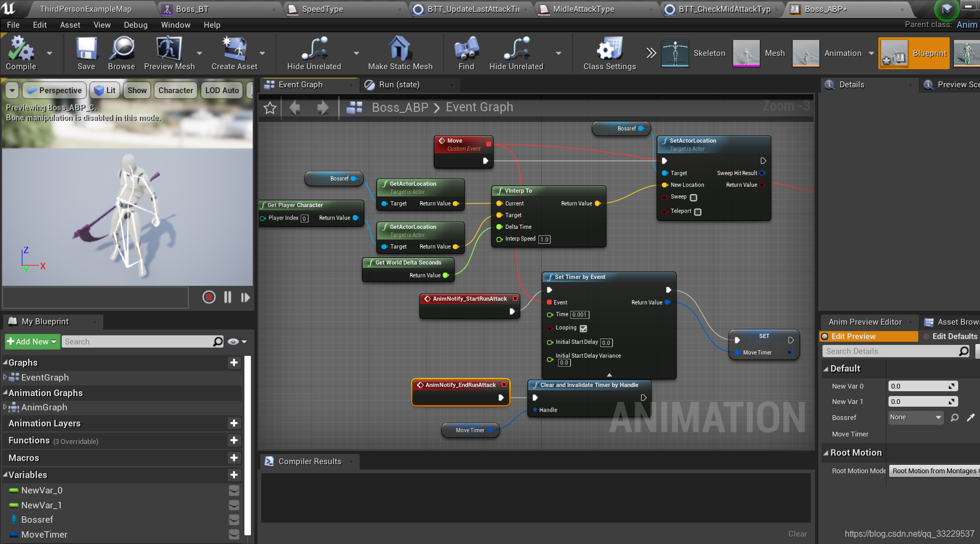Open Bossref None dropdown
Viewport: 980px width, 544px height.
point(916,417)
